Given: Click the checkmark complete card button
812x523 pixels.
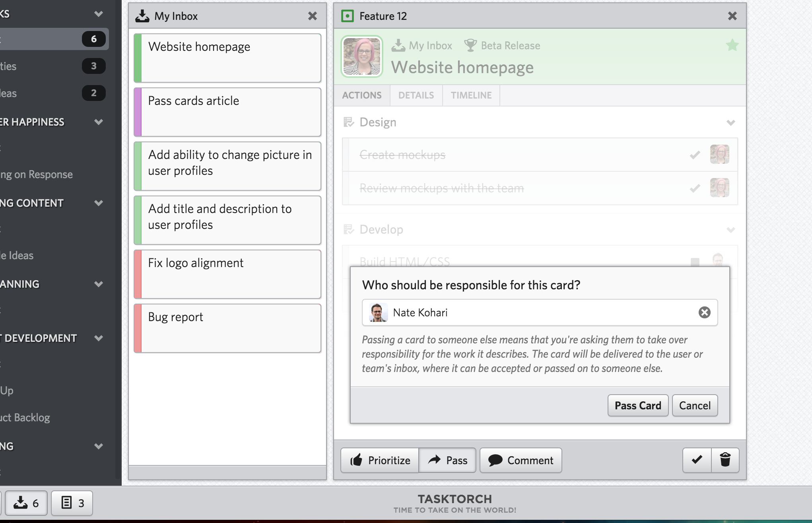Looking at the screenshot, I should (697, 460).
